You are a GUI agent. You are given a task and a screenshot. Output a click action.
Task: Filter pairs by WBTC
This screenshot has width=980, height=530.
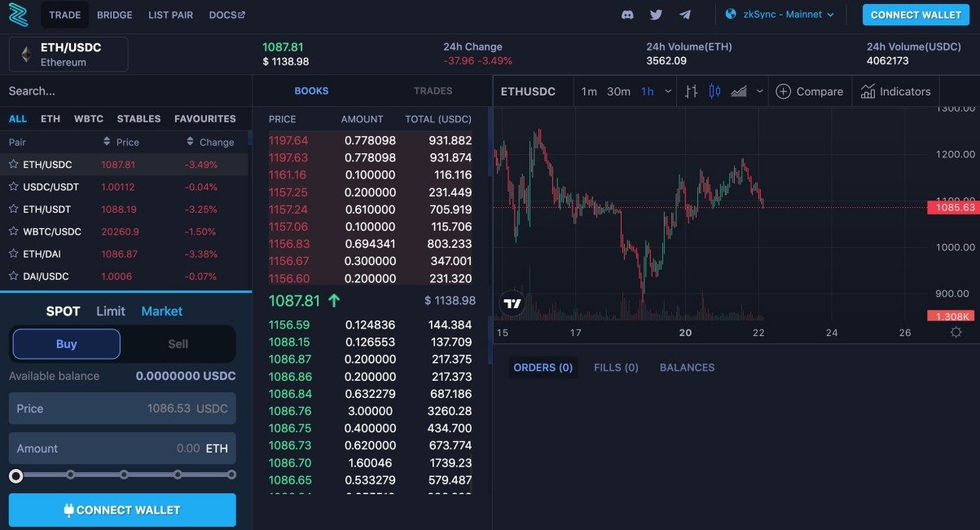[89, 118]
